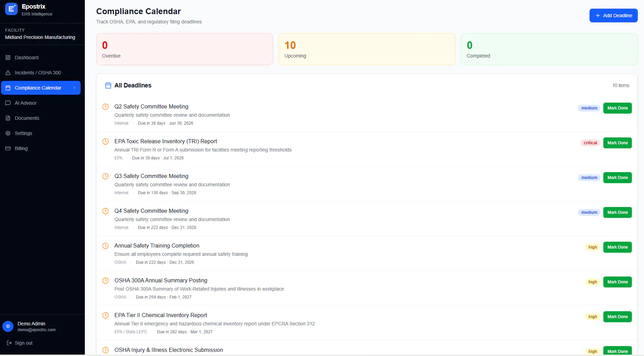Click 'OSHA Injury & Illness Electronic Submission' title
The image size is (644, 356).
click(x=169, y=350)
